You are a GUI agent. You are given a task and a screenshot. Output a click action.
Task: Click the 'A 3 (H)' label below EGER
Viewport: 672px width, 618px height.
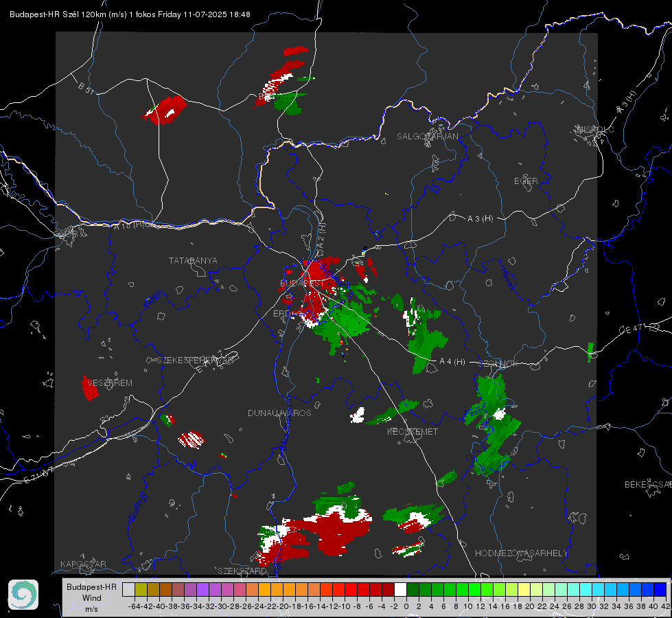480,219
